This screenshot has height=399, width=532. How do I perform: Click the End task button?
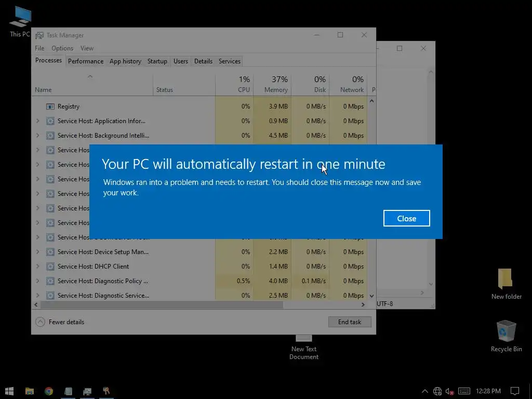pyautogui.click(x=350, y=322)
